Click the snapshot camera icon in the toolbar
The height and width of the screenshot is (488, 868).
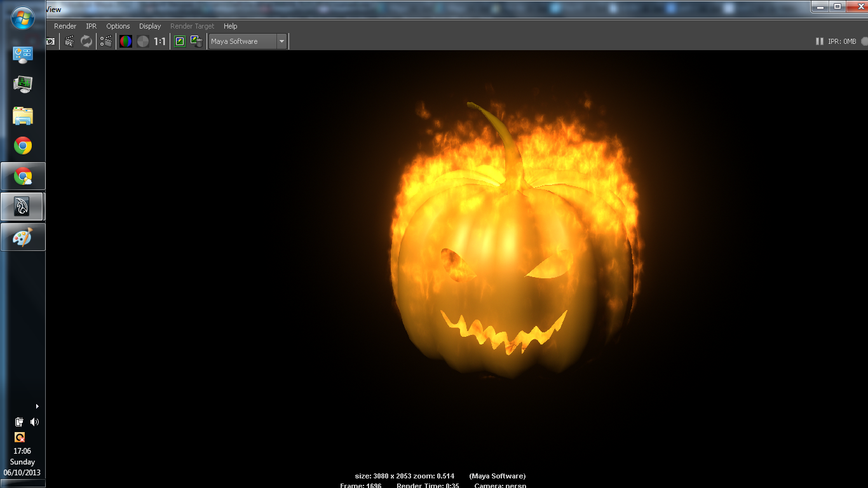[51, 41]
